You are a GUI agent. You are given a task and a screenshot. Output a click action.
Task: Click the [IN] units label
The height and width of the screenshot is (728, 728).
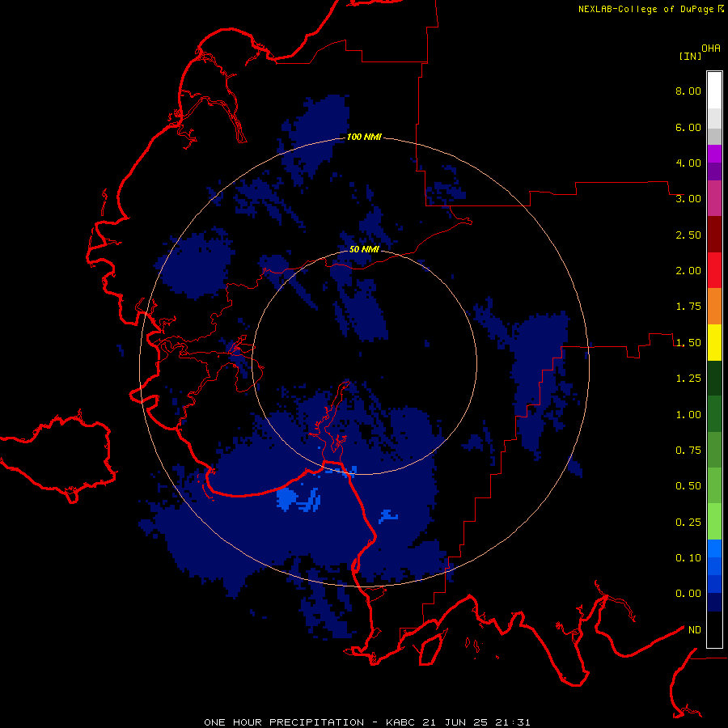(x=690, y=56)
